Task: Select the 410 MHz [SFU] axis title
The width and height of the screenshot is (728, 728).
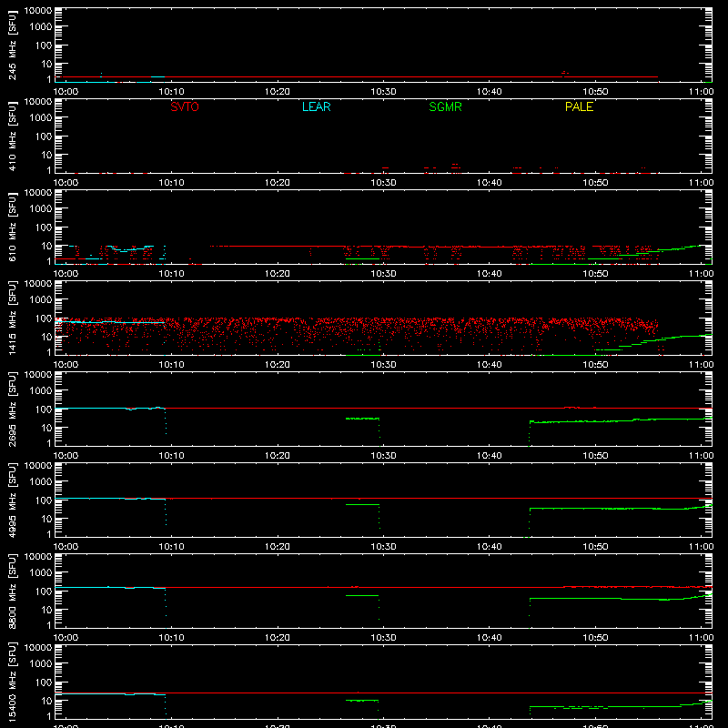Action: coord(12,138)
